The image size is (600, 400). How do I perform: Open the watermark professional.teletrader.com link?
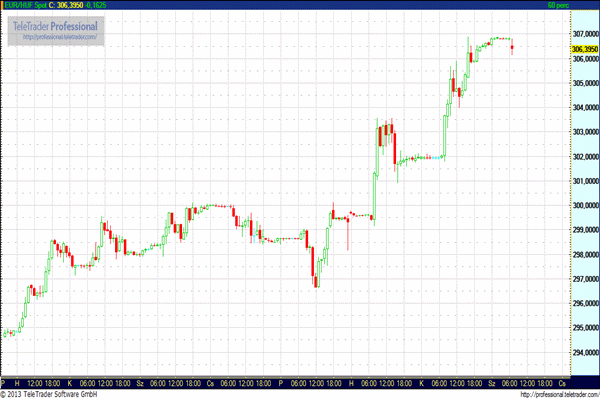(60, 37)
